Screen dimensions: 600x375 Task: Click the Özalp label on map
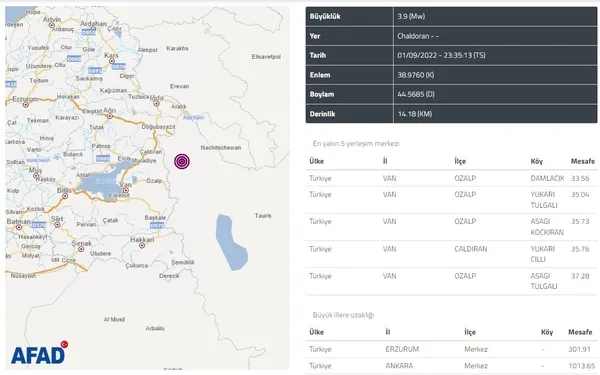click(154, 181)
